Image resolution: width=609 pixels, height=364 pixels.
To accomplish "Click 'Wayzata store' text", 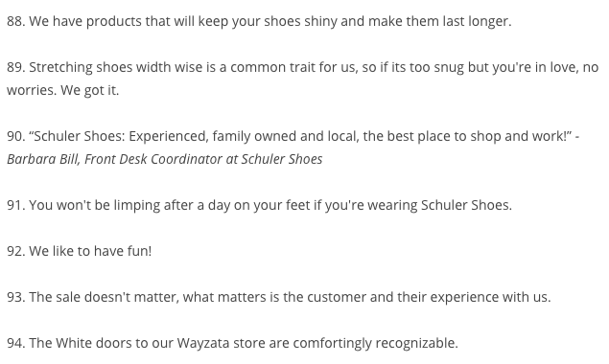I will [x=222, y=344].
